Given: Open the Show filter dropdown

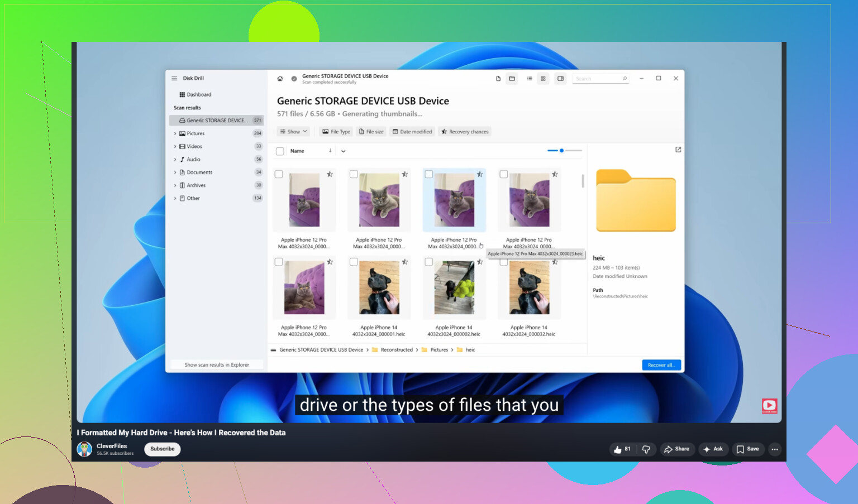Looking at the screenshot, I should click(293, 132).
